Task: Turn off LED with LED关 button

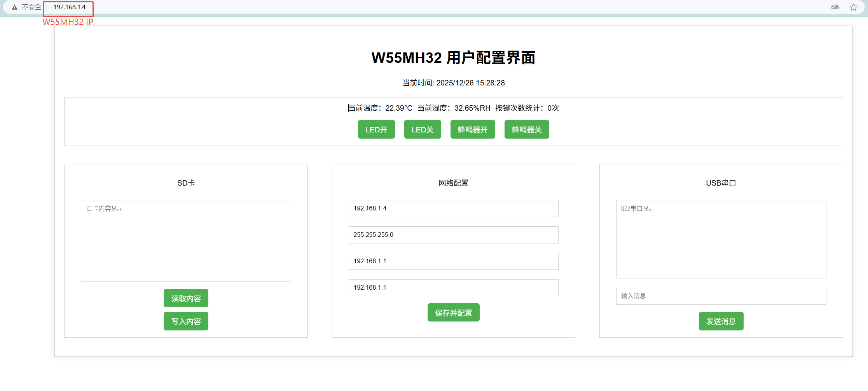Action: click(x=422, y=130)
